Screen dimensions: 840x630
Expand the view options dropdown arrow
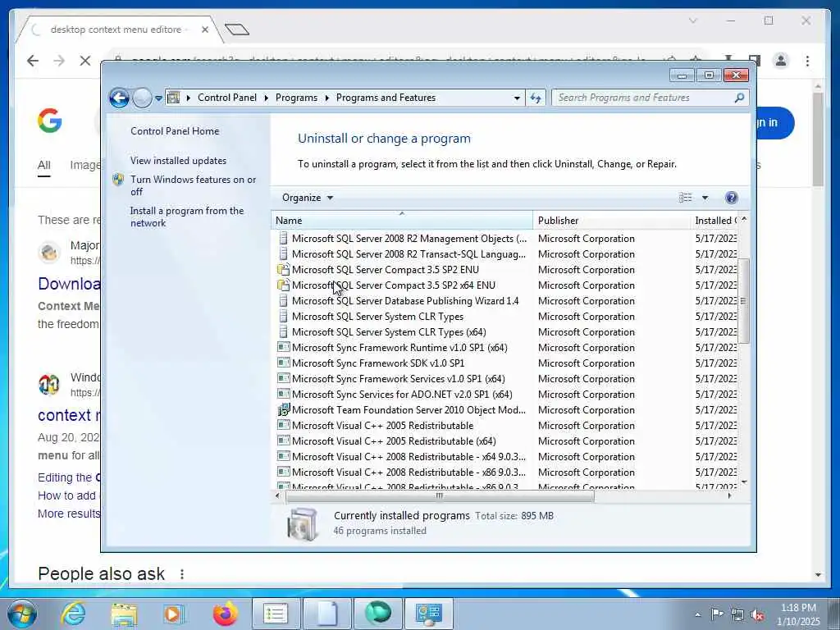click(x=705, y=198)
